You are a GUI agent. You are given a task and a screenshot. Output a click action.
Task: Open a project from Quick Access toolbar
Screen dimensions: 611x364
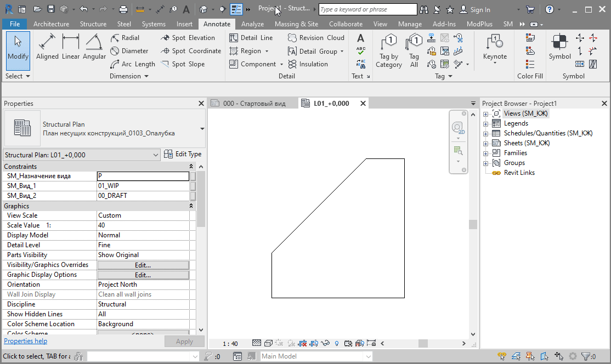[37, 9]
